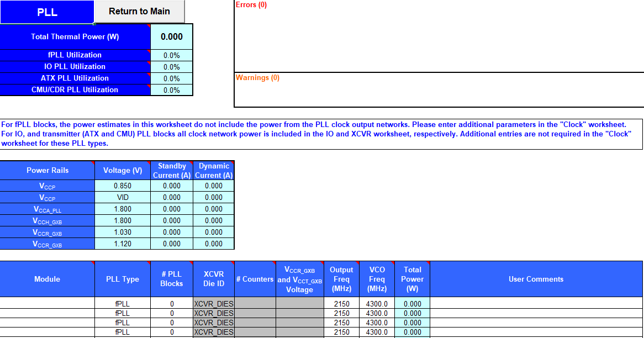Select the VCCH_GXB power rail label
This screenshot has width=644, height=338.
coord(47,220)
